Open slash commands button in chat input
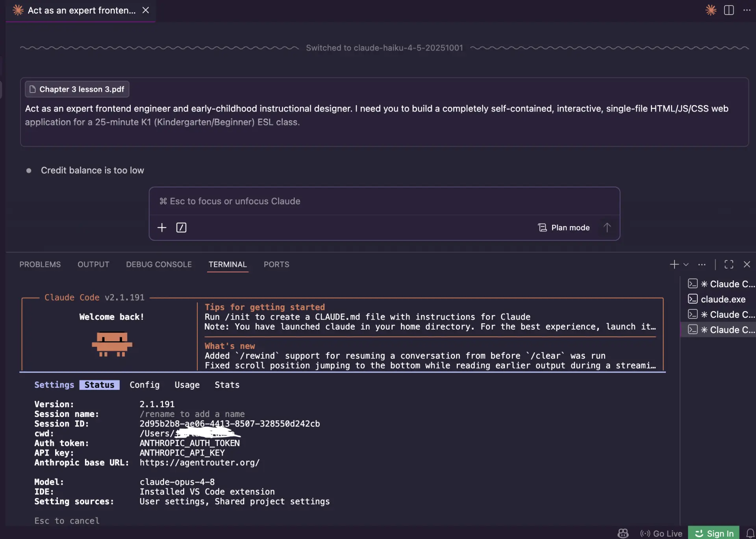This screenshot has width=756, height=539. click(181, 228)
